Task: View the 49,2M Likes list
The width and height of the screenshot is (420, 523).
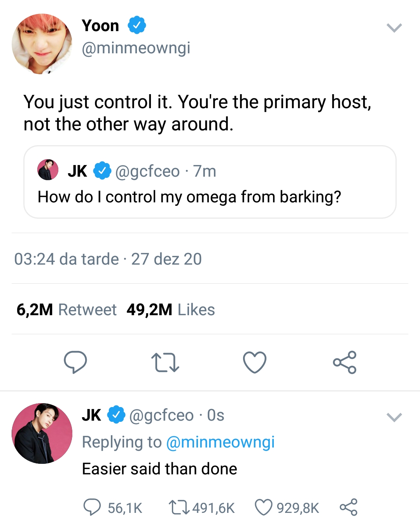Action: coord(171,310)
